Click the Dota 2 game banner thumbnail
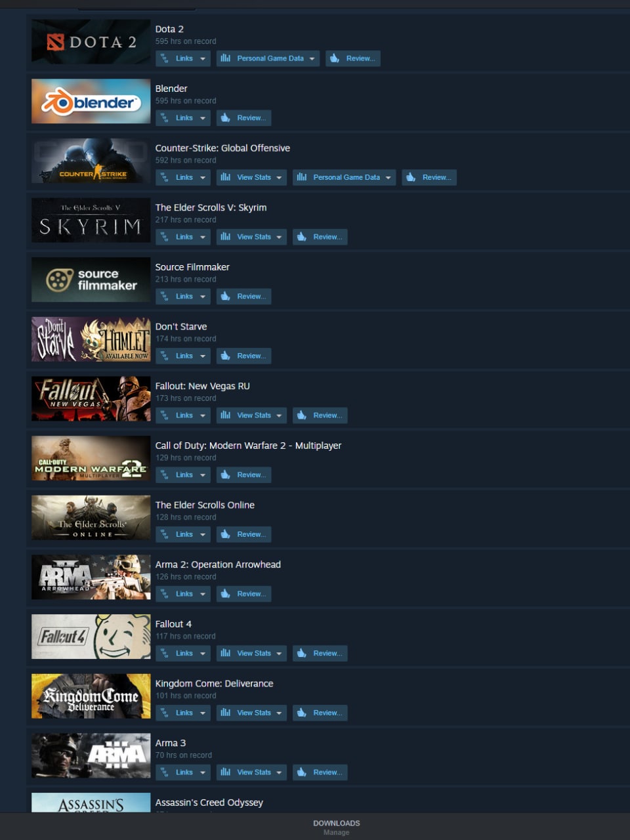The image size is (630, 840). pyautogui.click(x=91, y=42)
